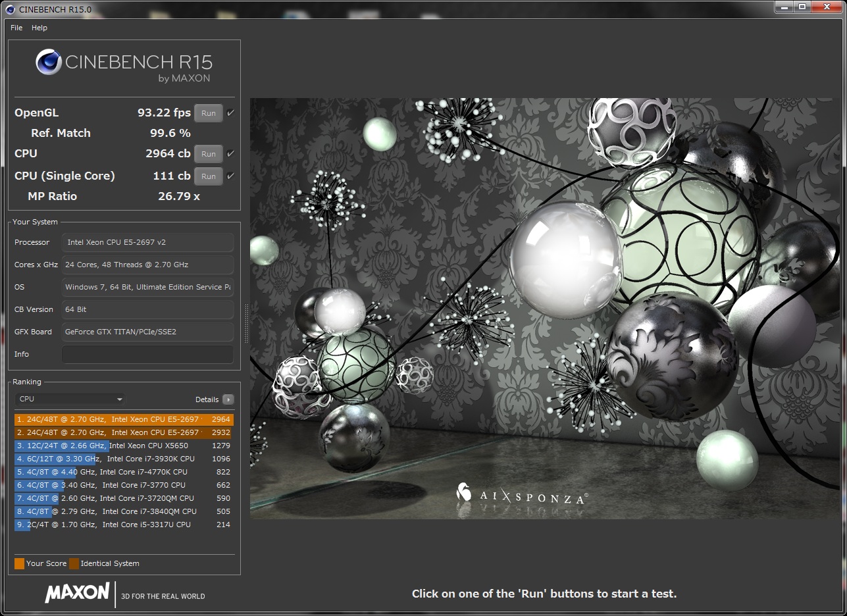Run the OpenGL benchmark test

coord(209,113)
